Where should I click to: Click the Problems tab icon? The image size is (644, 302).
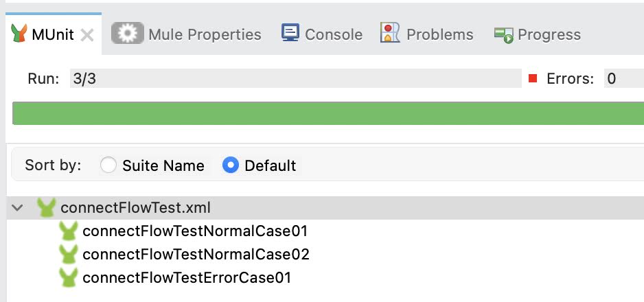click(390, 33)
